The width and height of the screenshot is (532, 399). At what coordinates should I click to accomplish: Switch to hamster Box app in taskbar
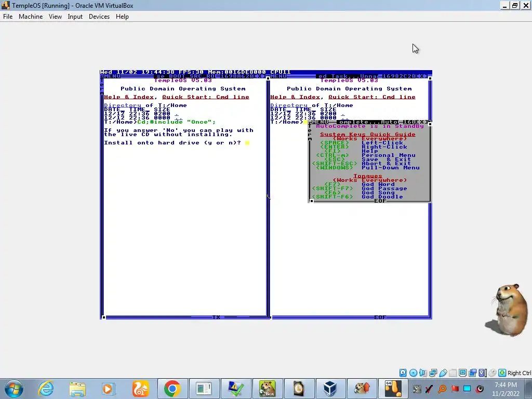pos(267,389)
